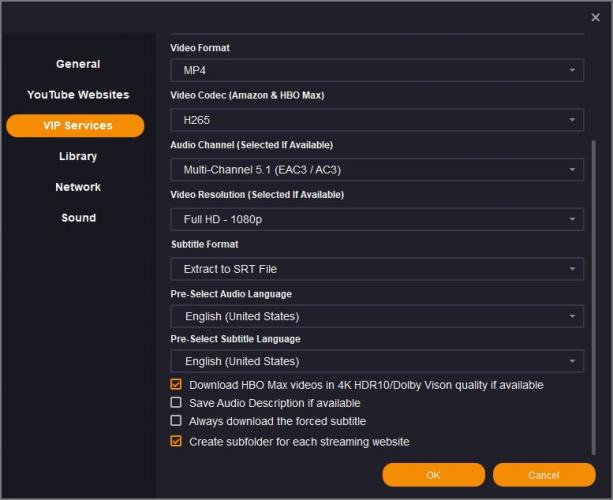Enable Always download the forced subtitle
Image resolution: width=613 pixels, height=500 pixels.
tap(177, 421)
